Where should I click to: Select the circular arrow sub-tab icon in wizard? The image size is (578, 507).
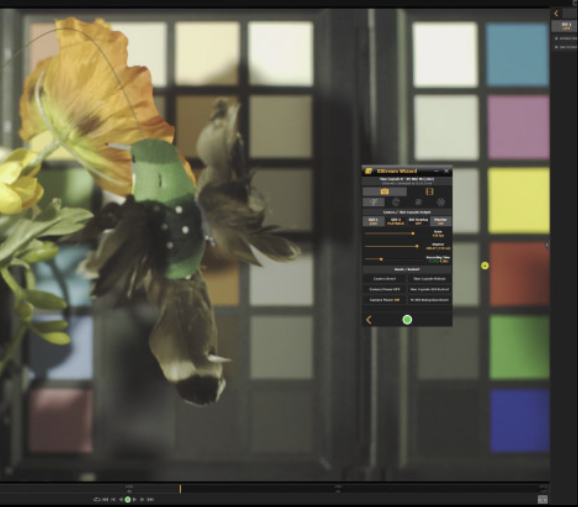(x=396, y=202)
